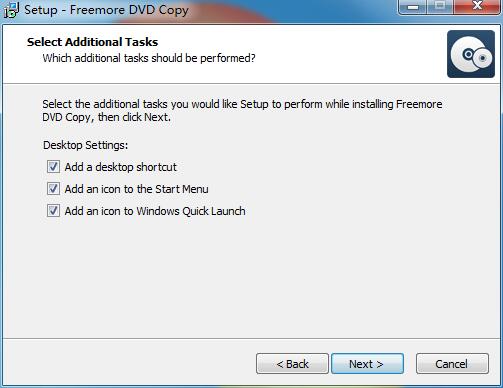Viewport: 503px width, 388px height.
Task: Click the 'Add a desktop shortcut' label text
Action: [x=121, y=167]
